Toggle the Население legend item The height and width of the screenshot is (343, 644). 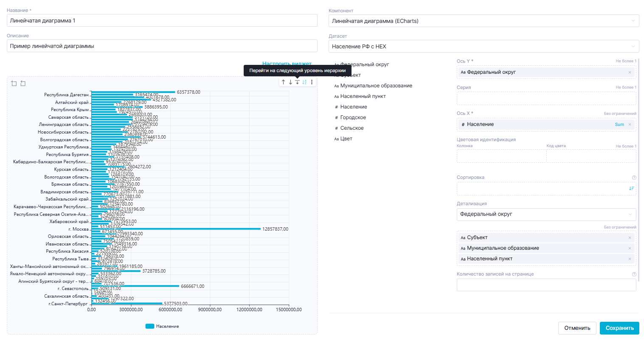pyautogui.click(x=162, y=326)
